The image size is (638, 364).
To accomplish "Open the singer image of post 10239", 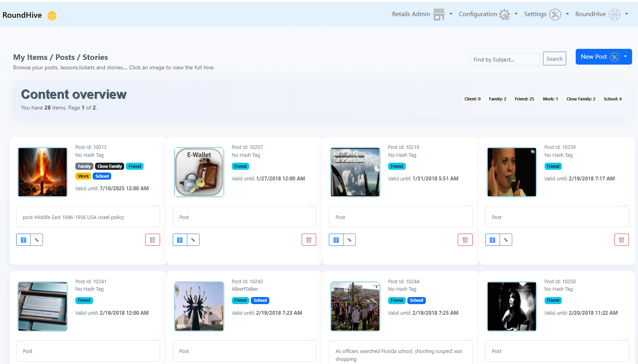I will pyautogui.click(x=512, y=172).
